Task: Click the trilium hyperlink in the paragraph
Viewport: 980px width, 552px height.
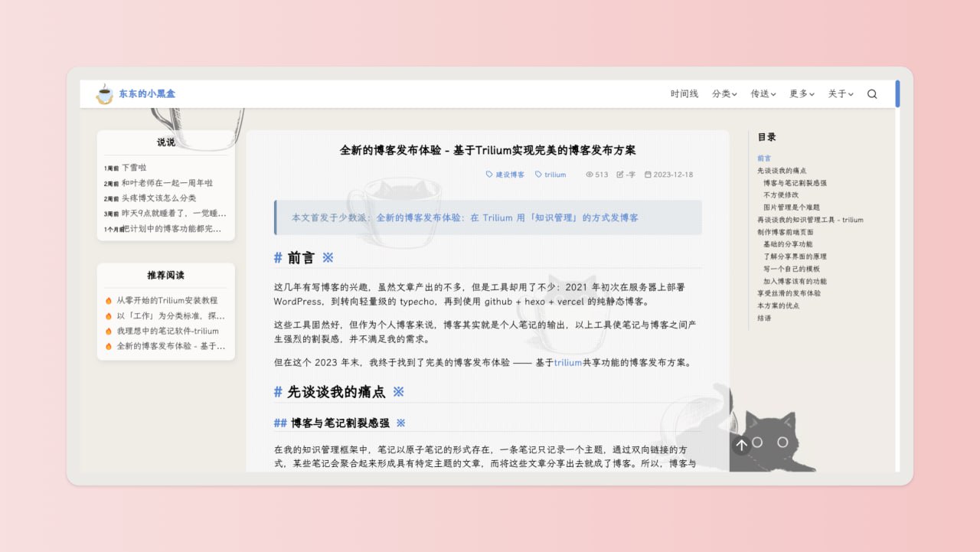Action: click(567, 362)
